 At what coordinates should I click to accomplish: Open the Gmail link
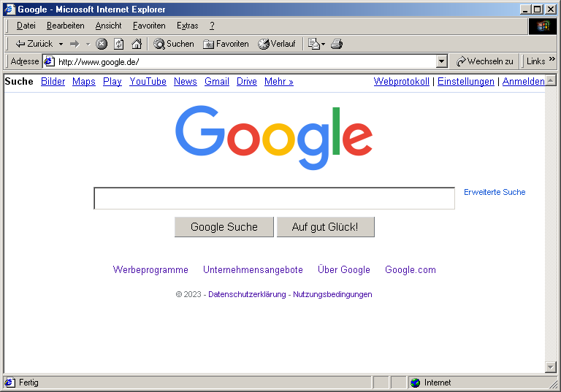click(x=217, y=82)
